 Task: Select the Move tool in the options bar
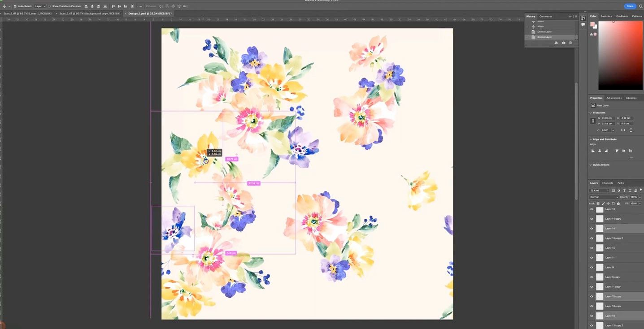(4, 6)
